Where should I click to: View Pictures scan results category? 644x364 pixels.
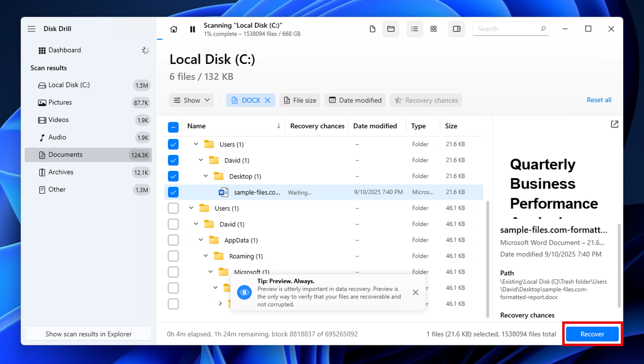[60, 102]
